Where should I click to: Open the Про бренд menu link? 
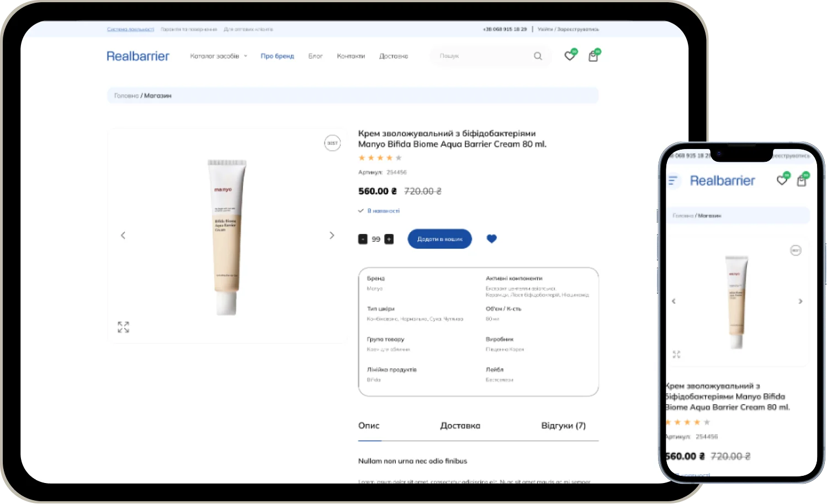277,56
